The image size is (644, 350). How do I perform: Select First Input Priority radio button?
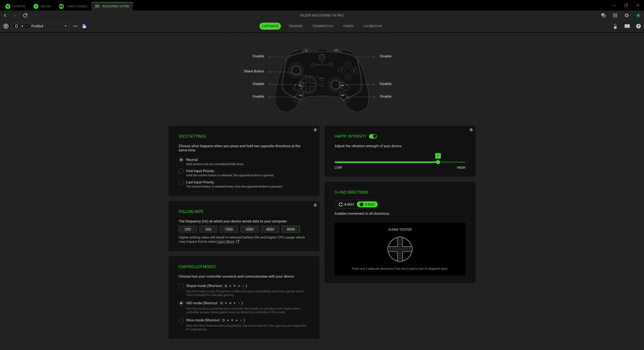(181, 171)
